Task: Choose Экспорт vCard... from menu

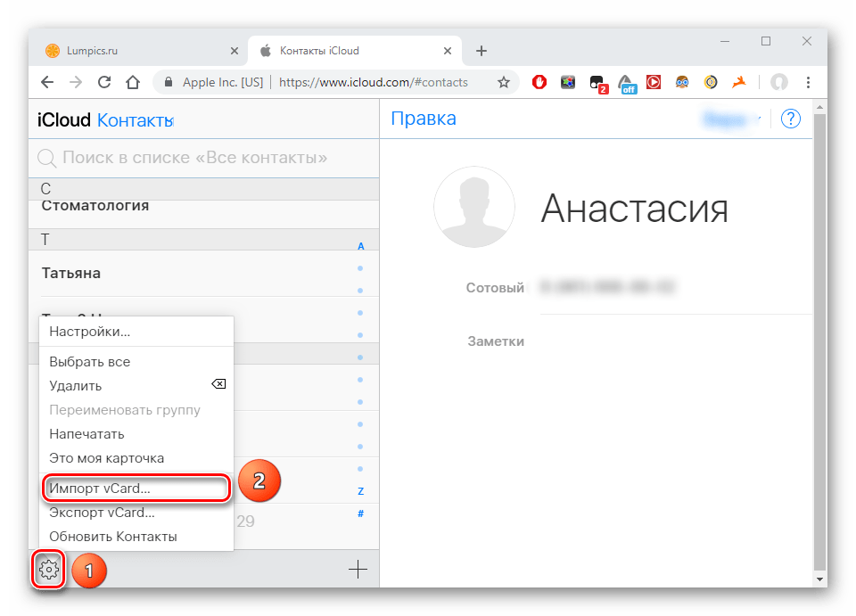Action: (x=102, y=513)
